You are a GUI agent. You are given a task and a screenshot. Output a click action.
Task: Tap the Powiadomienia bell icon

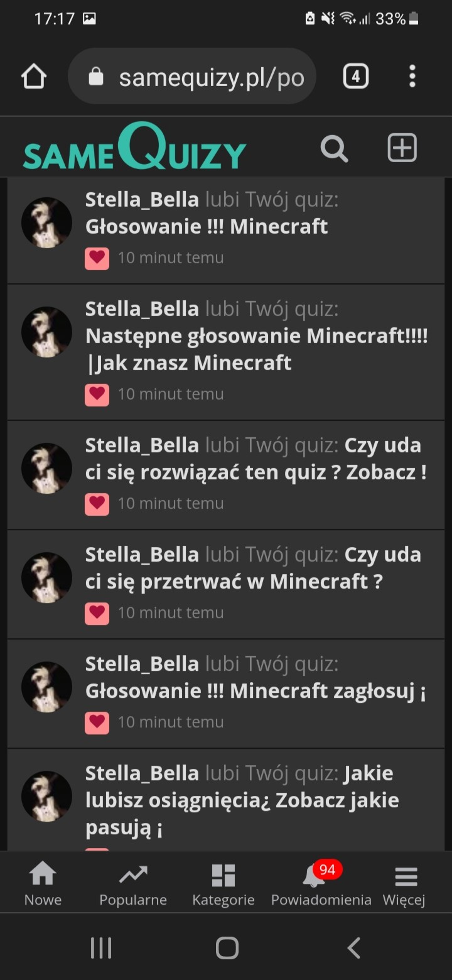(x=314, y=875)
